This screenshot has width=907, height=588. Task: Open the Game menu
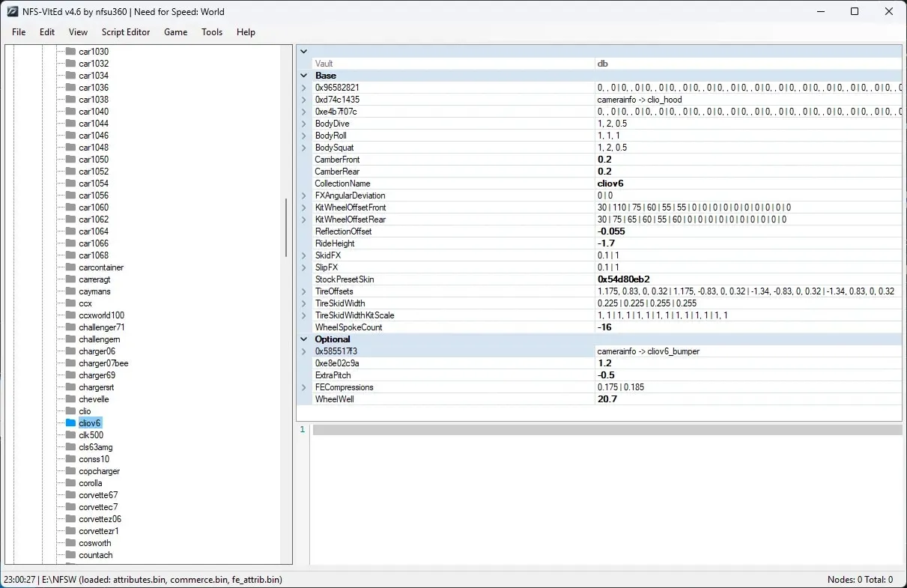click(176, 32)
